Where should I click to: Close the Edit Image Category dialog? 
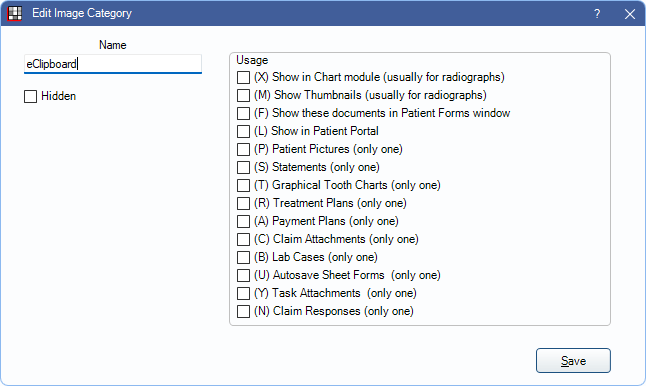point(630,14)
